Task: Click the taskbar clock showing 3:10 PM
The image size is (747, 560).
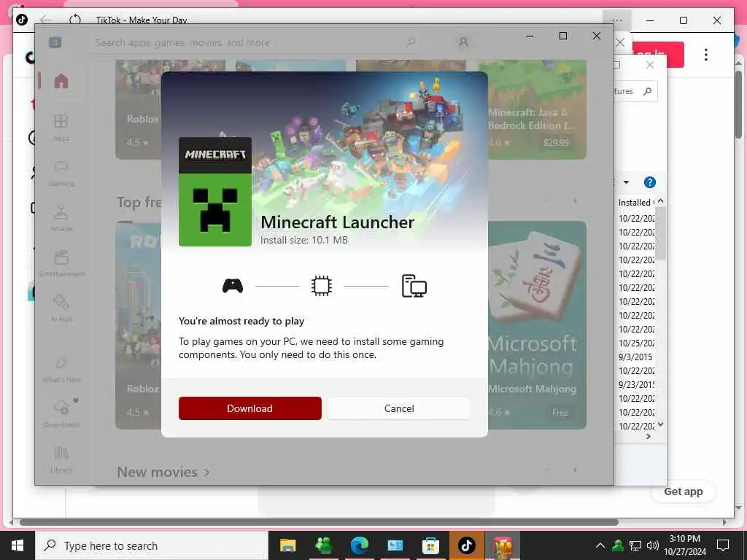Action: pyautogui.click(x=685, y=545)
